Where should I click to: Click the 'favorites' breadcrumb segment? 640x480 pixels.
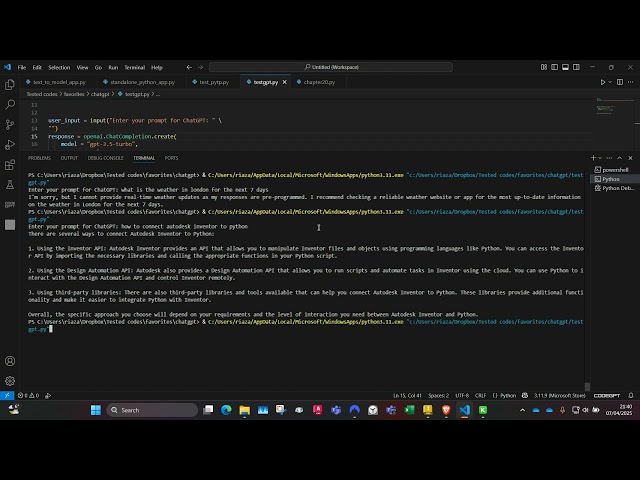(74, 94)
